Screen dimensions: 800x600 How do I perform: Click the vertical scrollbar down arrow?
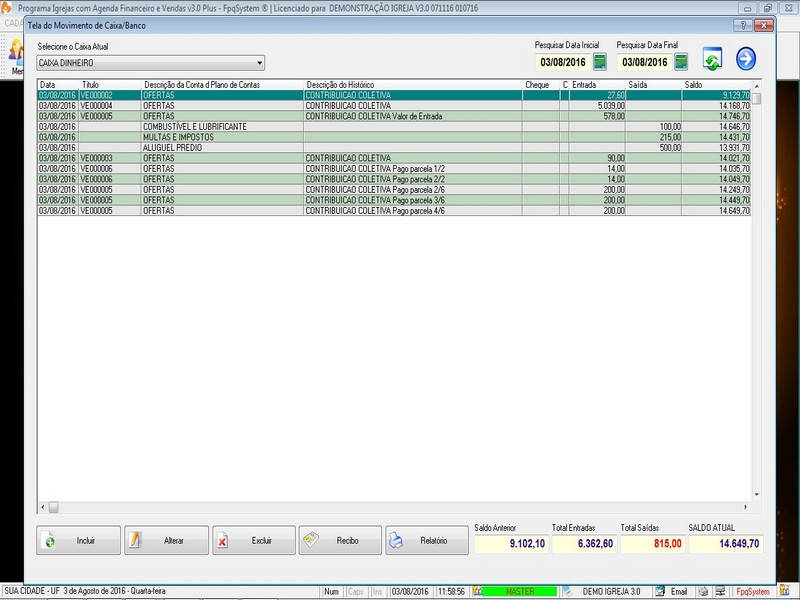pyautogui.click(x=757, y=494)
